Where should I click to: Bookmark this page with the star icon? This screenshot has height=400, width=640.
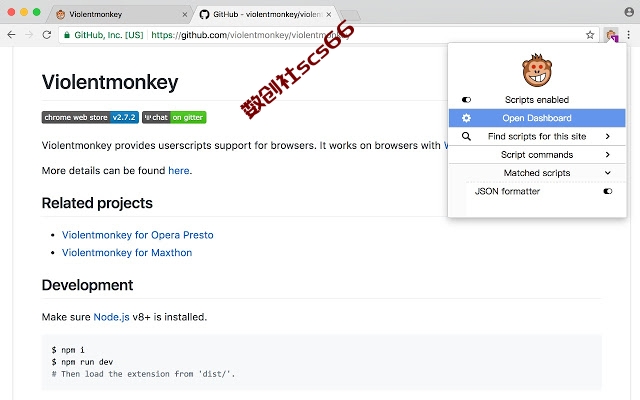(590, 35)
